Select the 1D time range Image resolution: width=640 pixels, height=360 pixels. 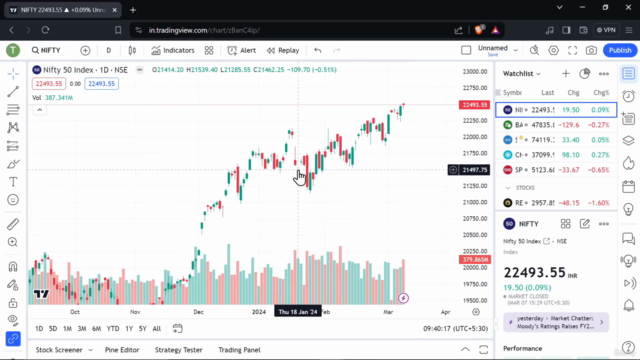pyautogui.click(x=39, y=329)
